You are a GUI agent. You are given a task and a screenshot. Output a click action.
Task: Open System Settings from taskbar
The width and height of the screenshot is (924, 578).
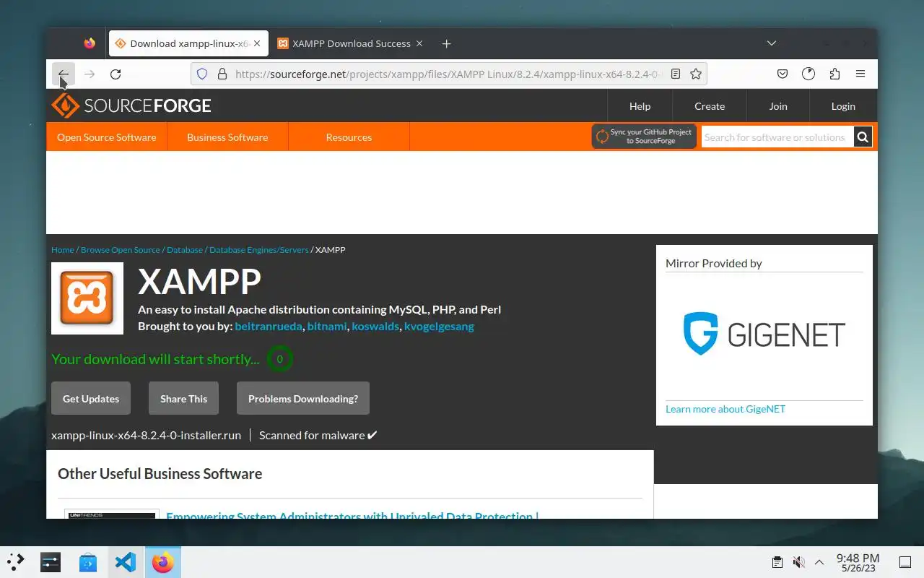click(51, 562)
